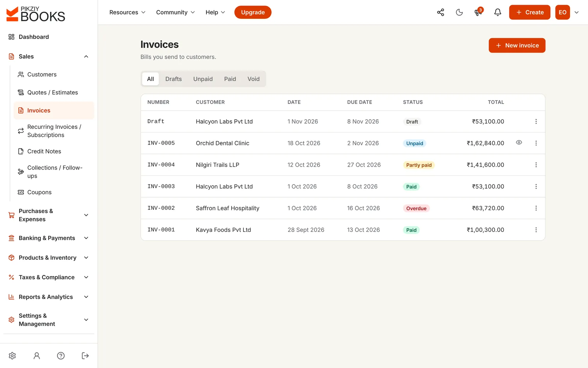Click the eye icon on INV-0005 row

point(519,142)
